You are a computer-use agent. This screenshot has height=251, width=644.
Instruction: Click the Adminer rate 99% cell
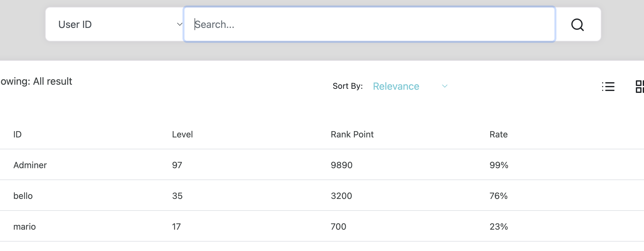499,165
